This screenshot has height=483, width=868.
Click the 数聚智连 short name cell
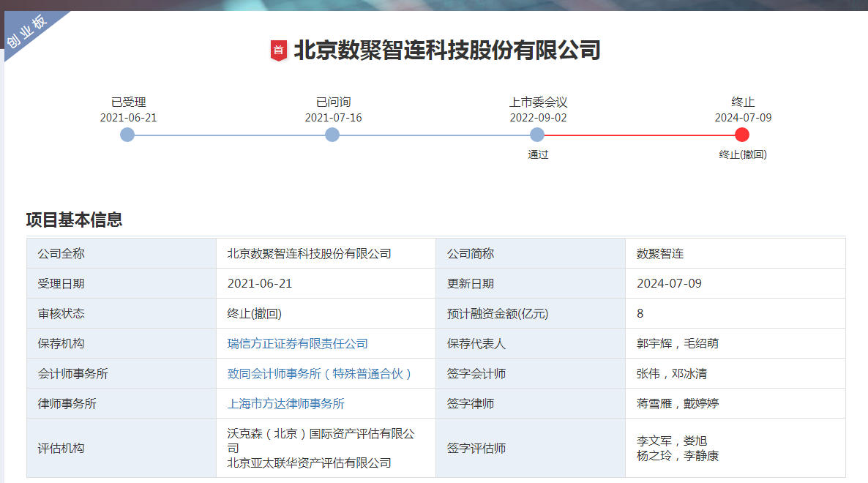click(735, 253)
